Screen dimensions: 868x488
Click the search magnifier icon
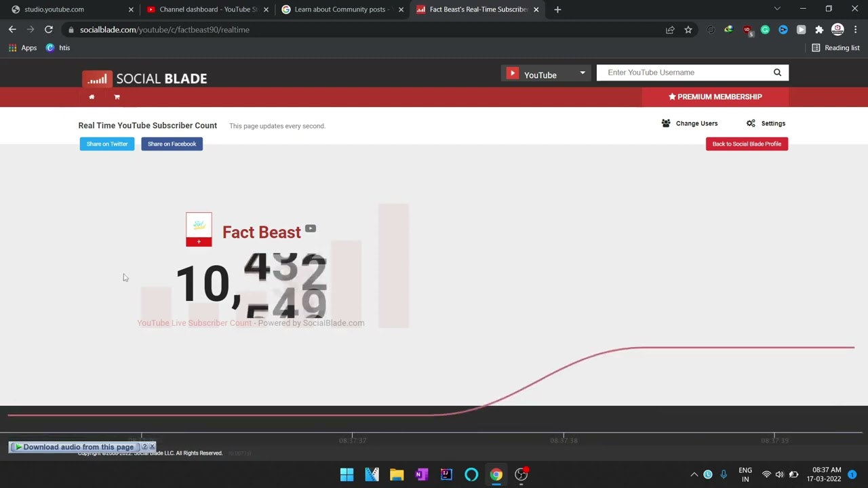(x=777, y=73)
